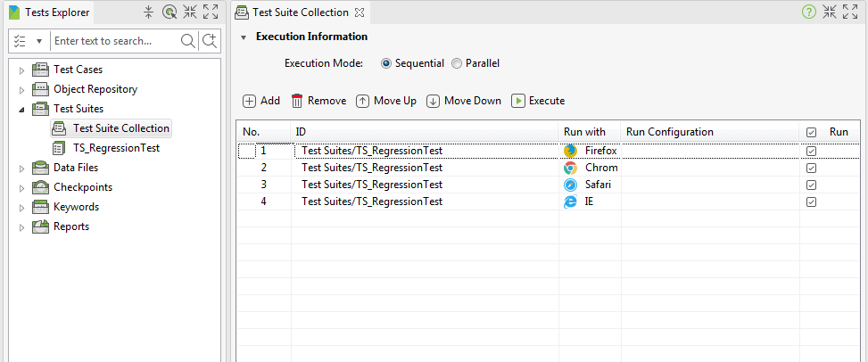
Task: Collapse the Execution Information section
Action: (243, 37)
